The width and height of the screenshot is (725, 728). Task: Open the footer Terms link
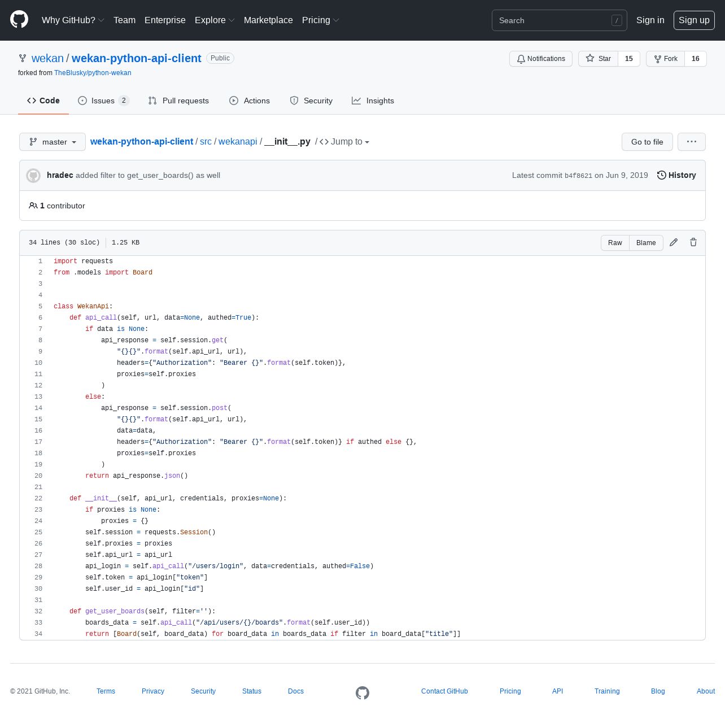[106, 691]
